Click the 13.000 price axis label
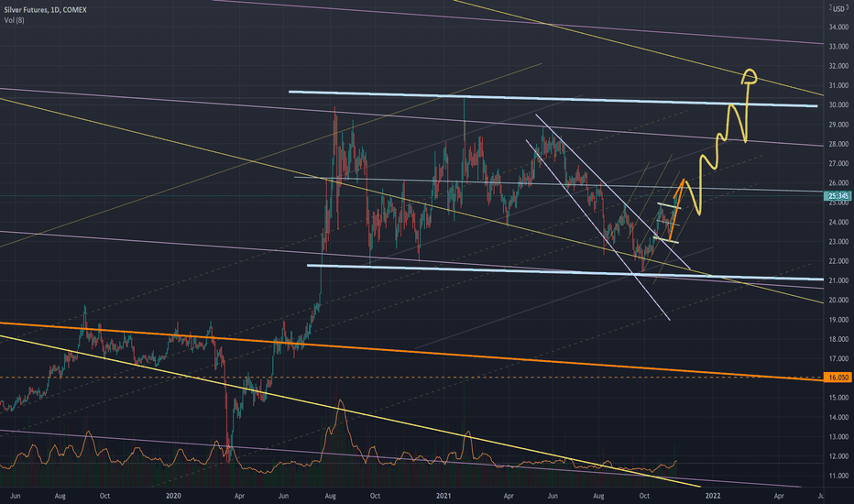This screenshot has height=504, width=854. point(838,437)
